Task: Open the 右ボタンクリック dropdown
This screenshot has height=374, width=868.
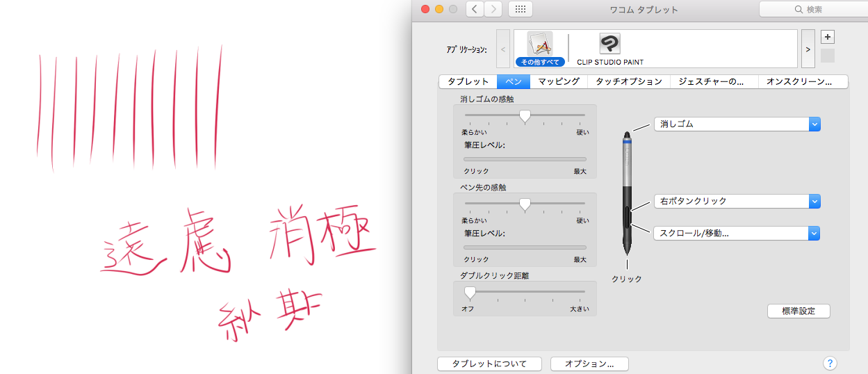Action: 737,201
